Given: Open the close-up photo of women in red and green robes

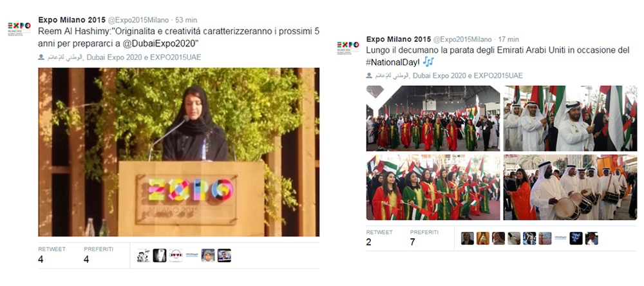Looking at the screenshot, I should point(433,187).
